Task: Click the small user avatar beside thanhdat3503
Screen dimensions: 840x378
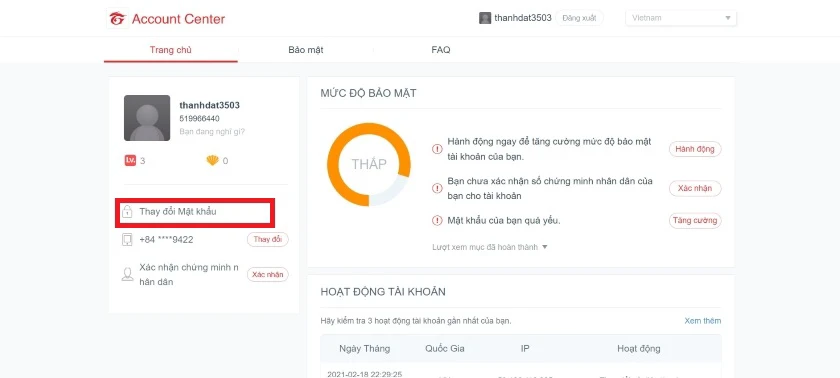Action: click(485, 18)
